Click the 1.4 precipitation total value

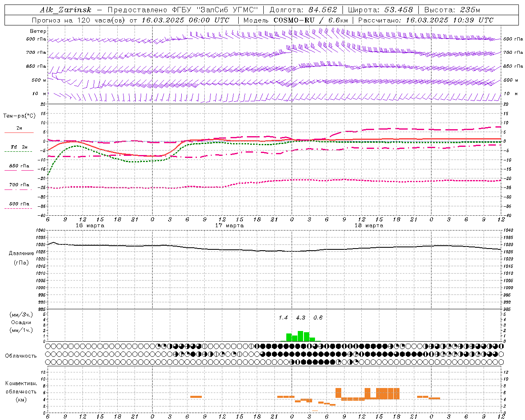(x=283, y=317)
